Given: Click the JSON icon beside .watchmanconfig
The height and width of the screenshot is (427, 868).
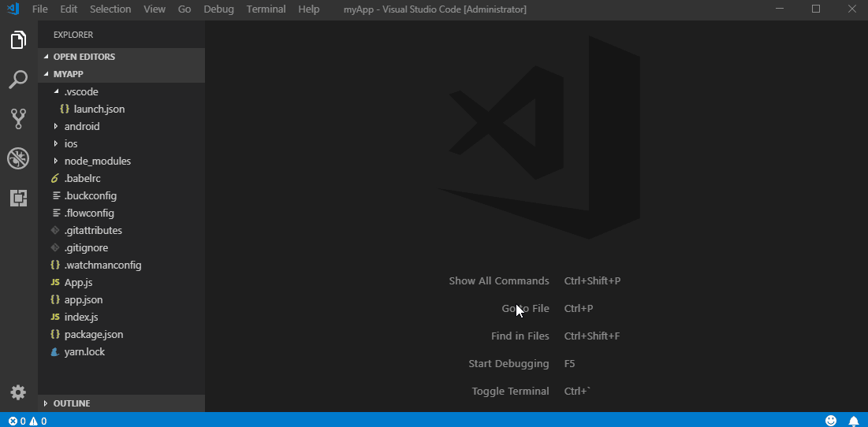Looking at the screenshot, I should 55,265.
